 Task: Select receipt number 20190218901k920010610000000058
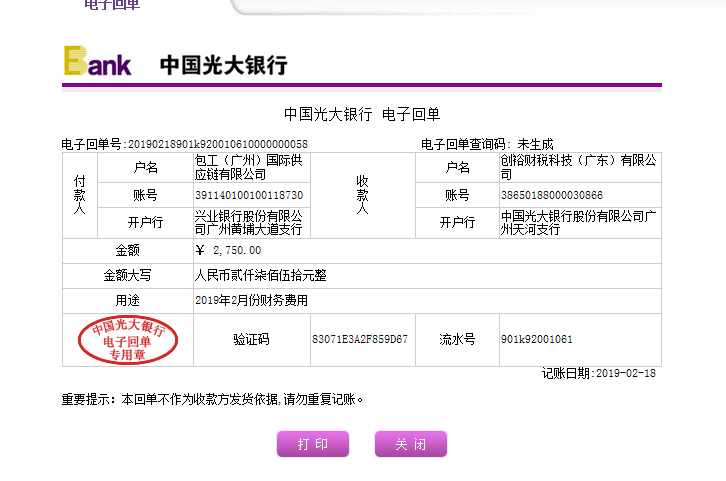(x=218, y=144)
